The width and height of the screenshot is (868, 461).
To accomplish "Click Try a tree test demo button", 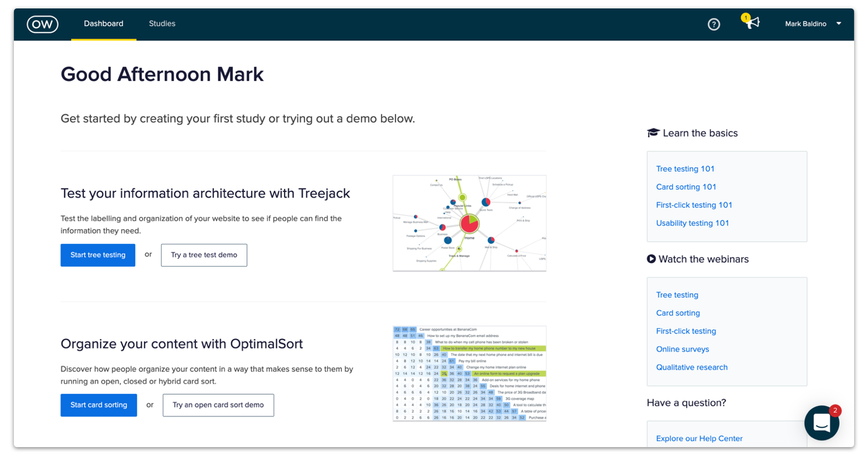I will click(204, 255).
